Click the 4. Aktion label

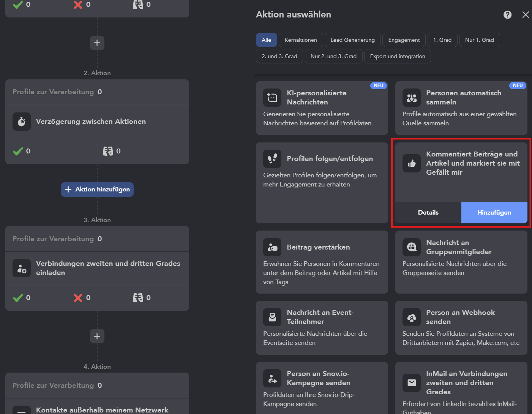pos(97,367)
